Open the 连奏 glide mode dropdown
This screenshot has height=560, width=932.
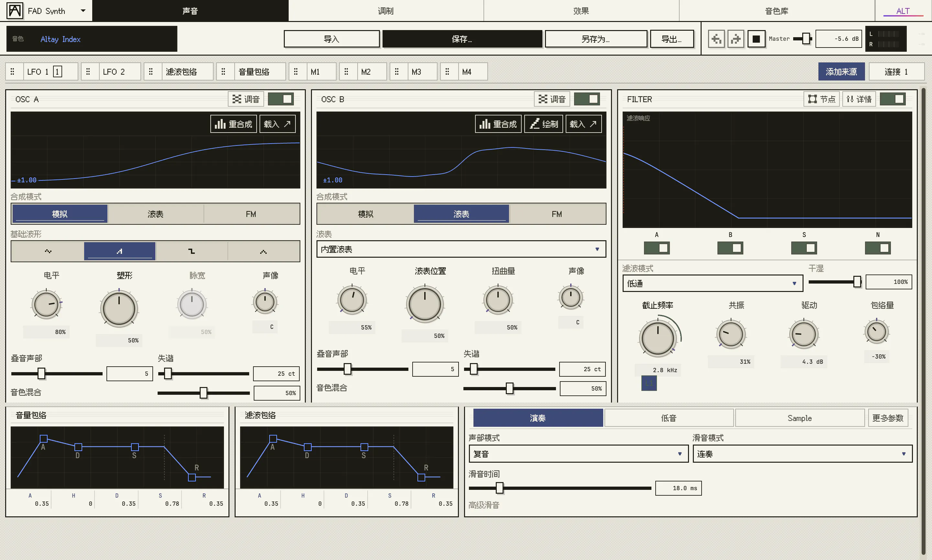[803, 454]
